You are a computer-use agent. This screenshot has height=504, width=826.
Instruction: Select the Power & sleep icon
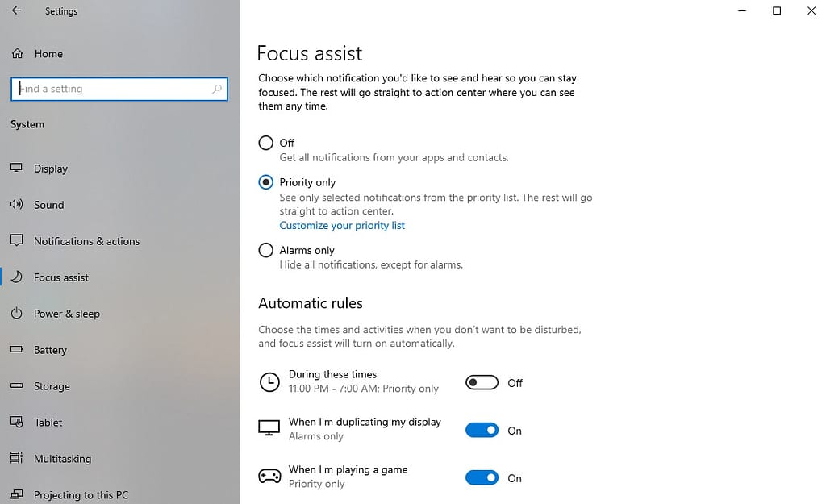(x=17, y=314)
